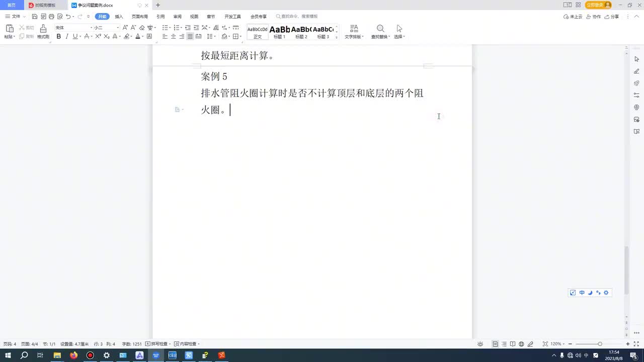
Task: Apply the 标题 2 heading style
Action: [x=301, y=32]
